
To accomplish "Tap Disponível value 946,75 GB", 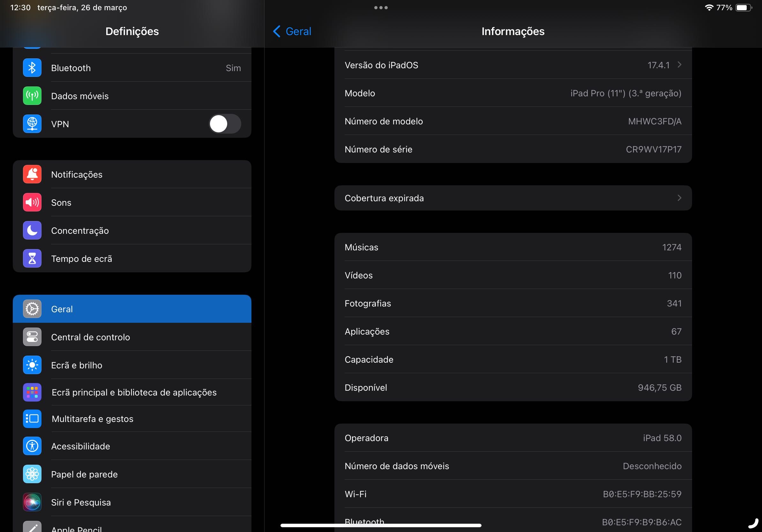I will [660, 388].
